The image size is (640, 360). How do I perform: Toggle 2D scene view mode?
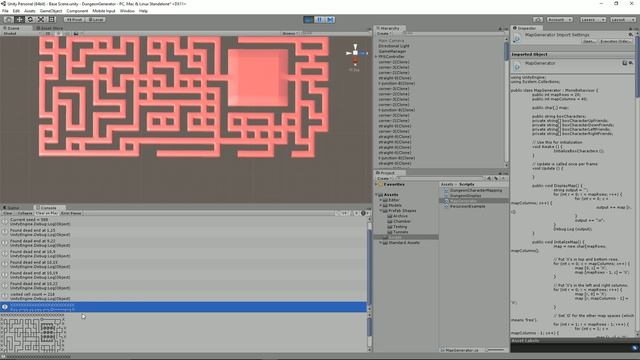[x=48, y=33]
